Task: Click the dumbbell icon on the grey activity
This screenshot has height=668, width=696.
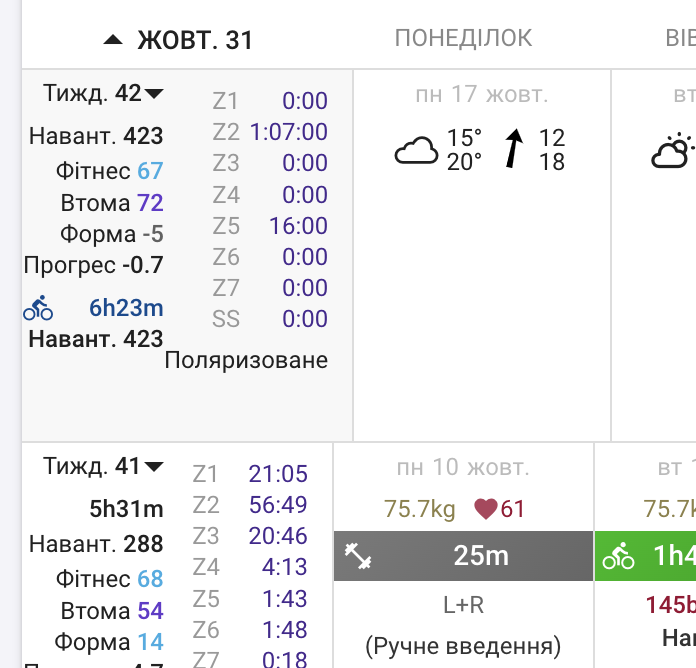Action: tap(358, 556)
